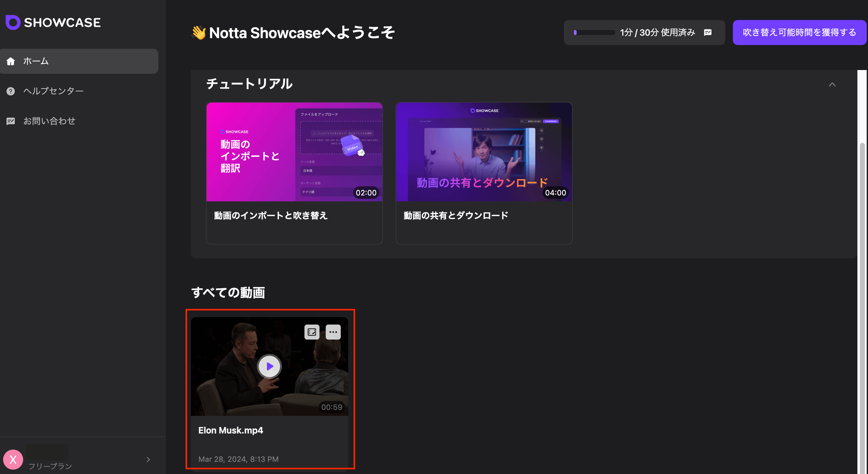Click the home icon beside ホーム

coord(11,61)
